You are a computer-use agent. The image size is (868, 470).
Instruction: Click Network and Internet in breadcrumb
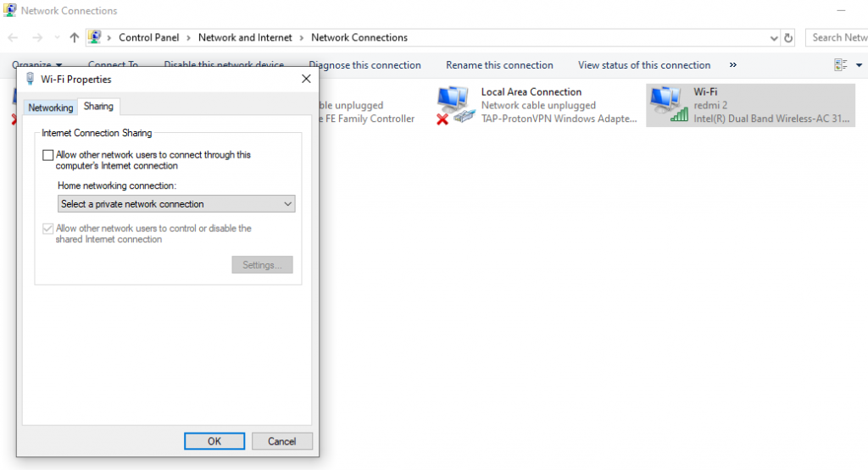245,37
